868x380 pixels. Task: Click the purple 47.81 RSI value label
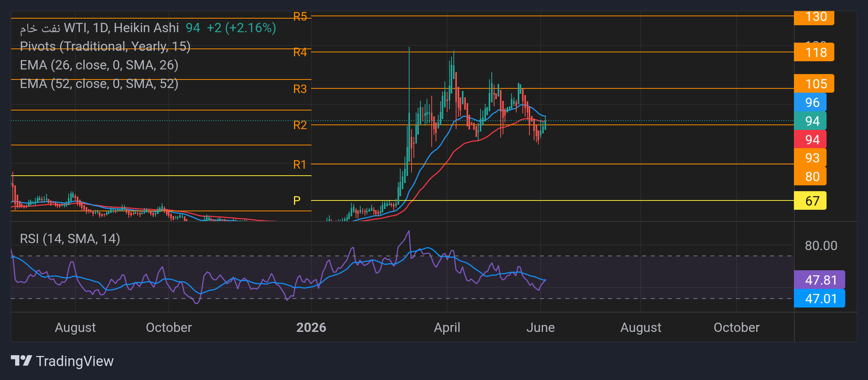tap(819, 280)
